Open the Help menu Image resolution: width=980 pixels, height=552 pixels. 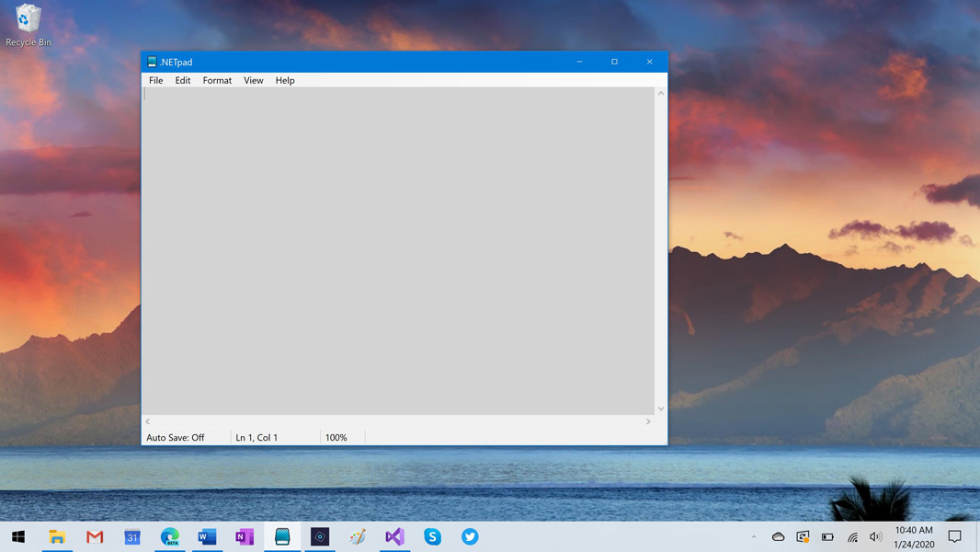coord(285,81)
